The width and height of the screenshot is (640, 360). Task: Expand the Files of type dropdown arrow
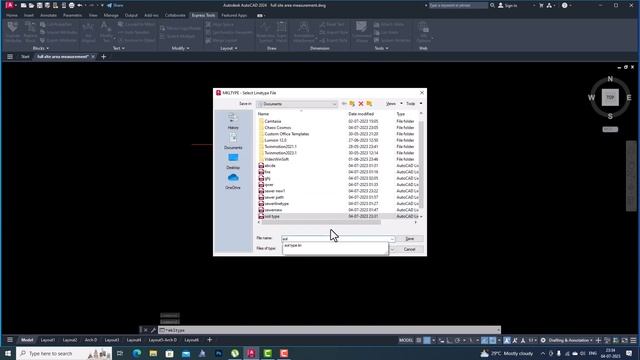pyautogui.click(x=392, y=249)
